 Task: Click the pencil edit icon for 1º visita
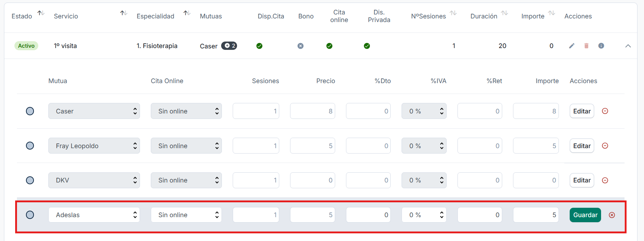(571, 46)
